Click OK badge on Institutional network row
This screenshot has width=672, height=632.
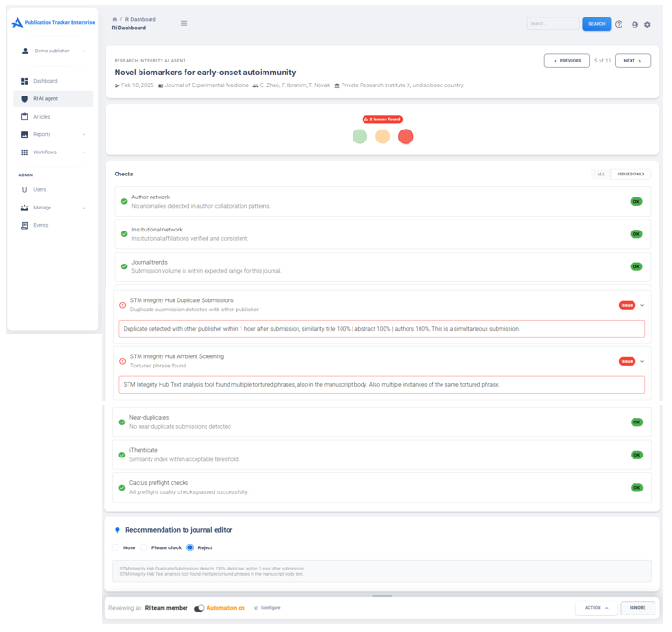click(x=636, y=234)
